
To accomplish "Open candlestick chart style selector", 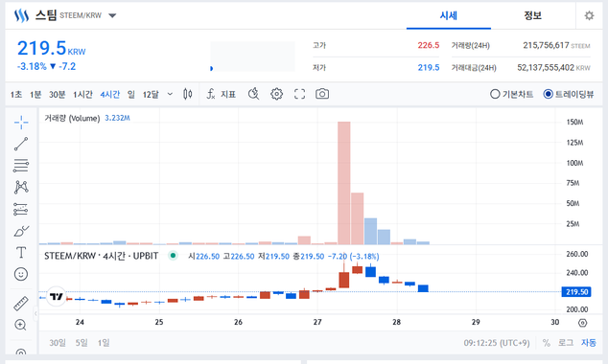I will [x=188, y=94].
